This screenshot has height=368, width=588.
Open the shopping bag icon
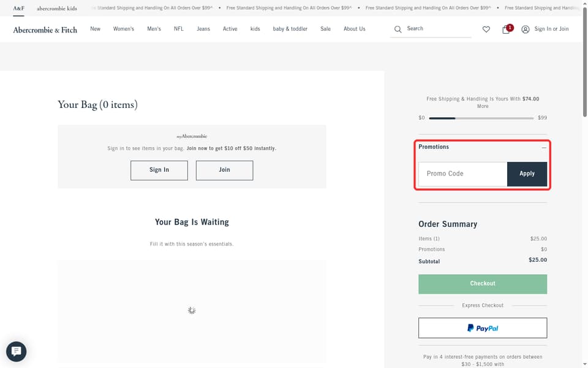(x=506, y=29)
